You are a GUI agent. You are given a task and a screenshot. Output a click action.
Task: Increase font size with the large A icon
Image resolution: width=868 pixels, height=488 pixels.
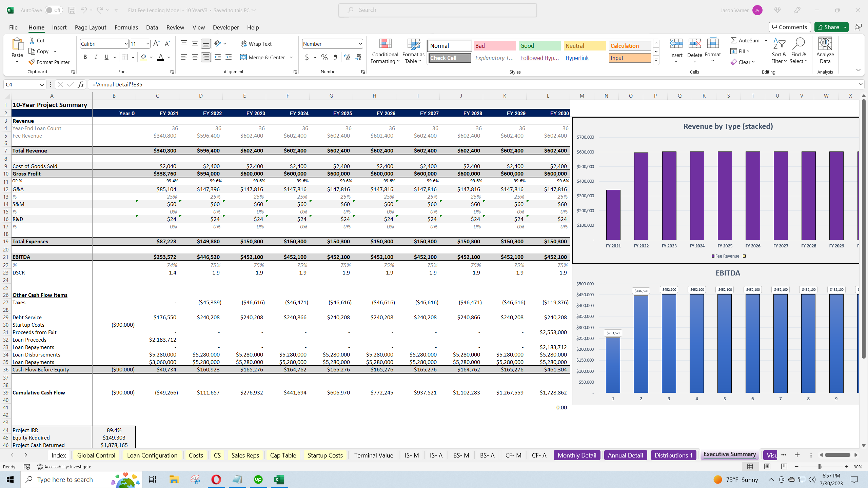[x=156, y=43]
